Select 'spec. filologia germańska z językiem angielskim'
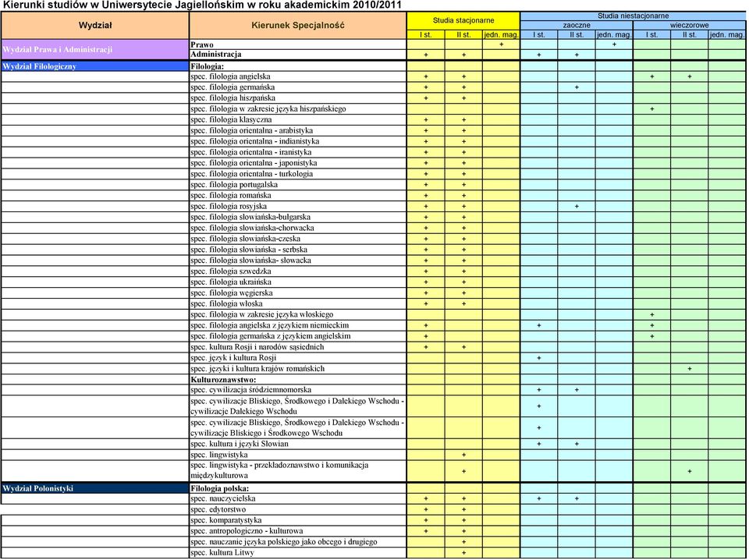This screenshot has height=560, width=749. [x=297, y=336]
